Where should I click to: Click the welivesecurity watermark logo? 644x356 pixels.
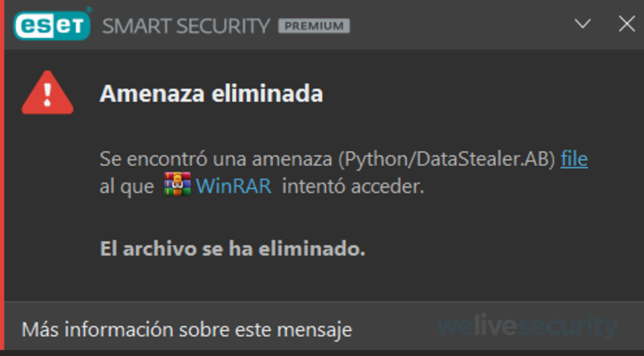point(528,326)
